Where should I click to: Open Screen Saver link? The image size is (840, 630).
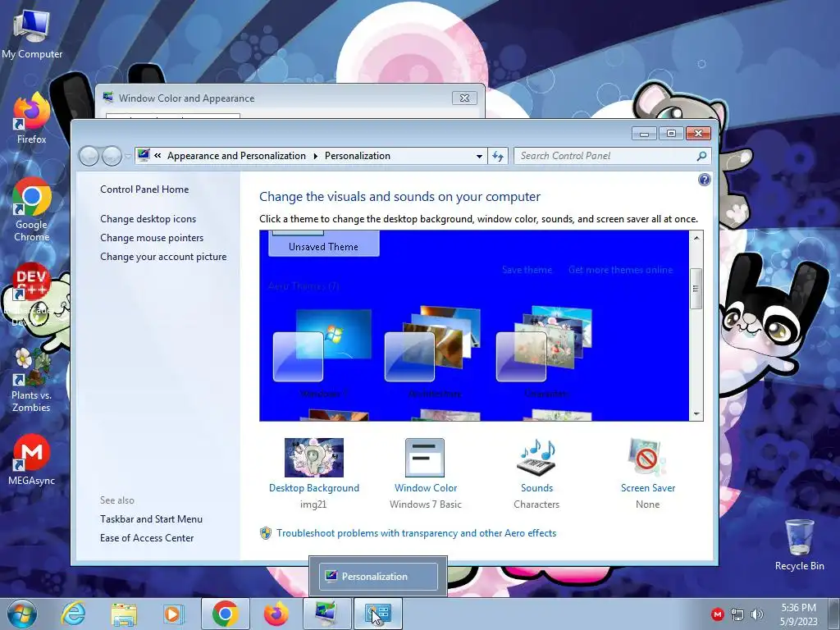click(x=648, y=488)
